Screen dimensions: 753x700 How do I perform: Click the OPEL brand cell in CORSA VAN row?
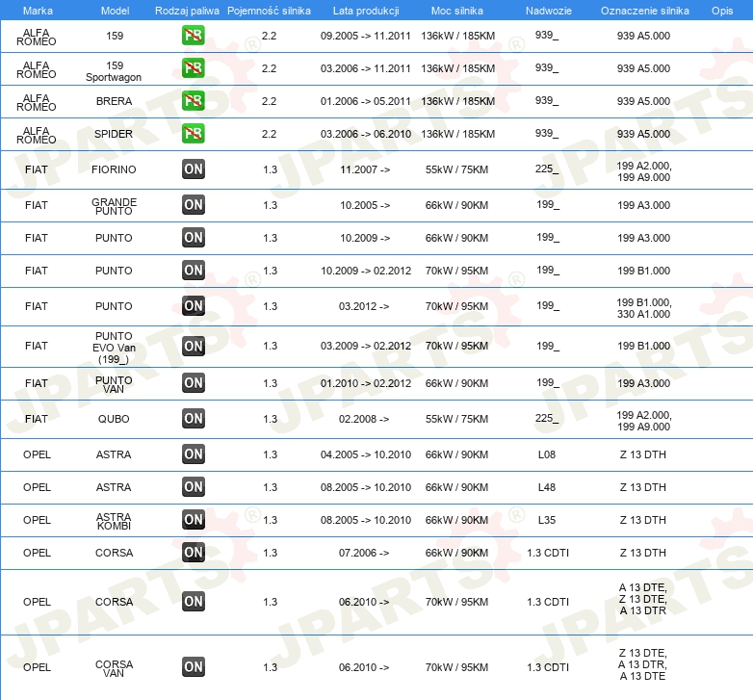point(37,667)
